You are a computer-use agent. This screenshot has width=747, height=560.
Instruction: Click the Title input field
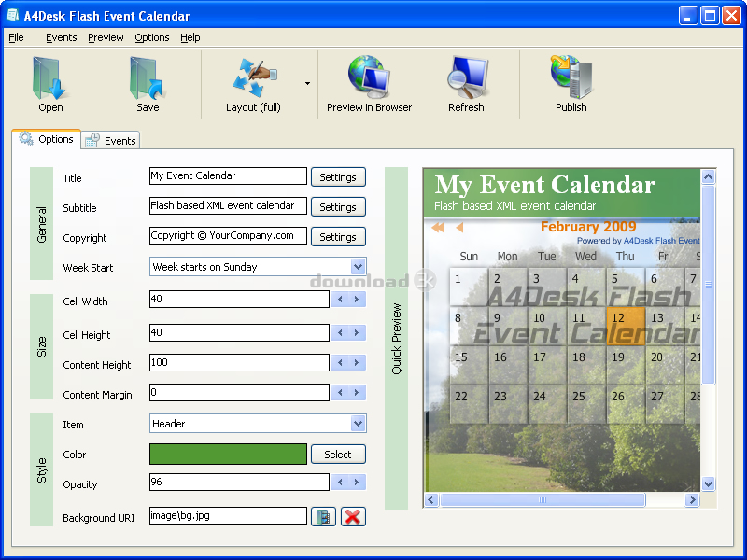(x=228, y=175)
